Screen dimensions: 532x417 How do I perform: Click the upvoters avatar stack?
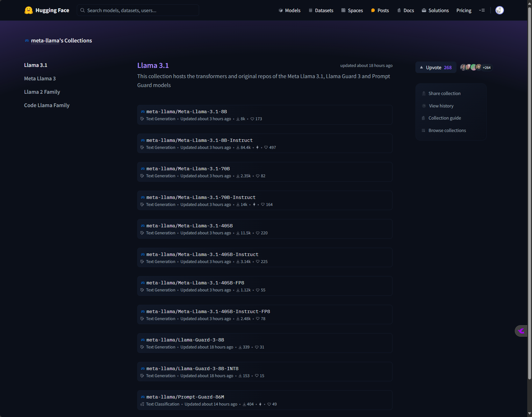[471, 67]
